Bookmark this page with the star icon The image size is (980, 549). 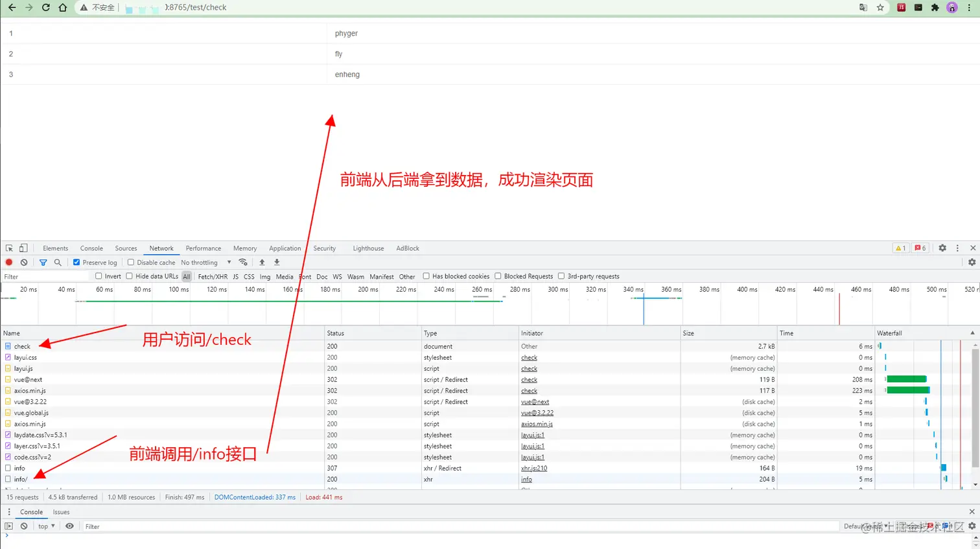pos(880,8)
